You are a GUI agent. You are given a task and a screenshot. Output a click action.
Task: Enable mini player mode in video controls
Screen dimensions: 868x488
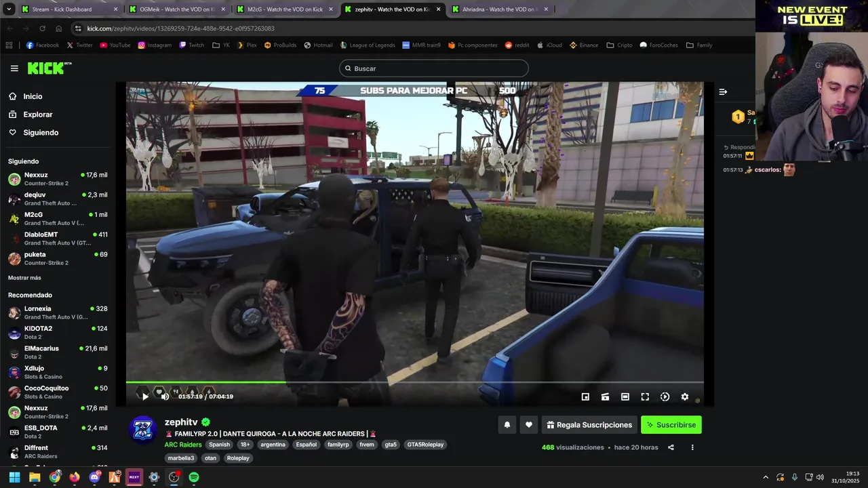[x=585, y=396]
